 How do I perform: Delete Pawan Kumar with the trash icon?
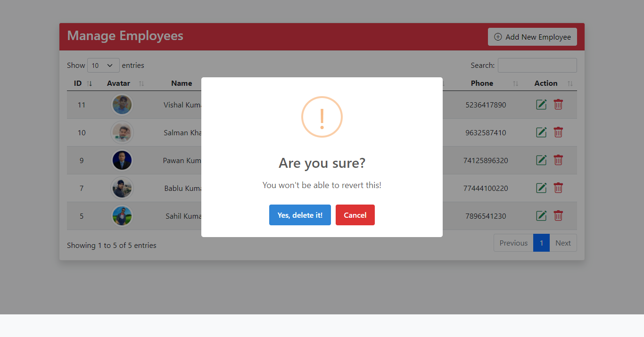[558, 160]
